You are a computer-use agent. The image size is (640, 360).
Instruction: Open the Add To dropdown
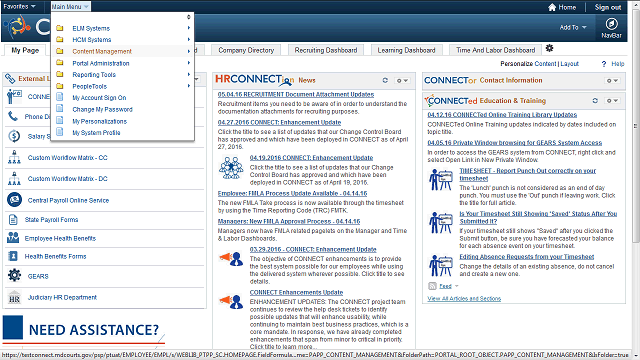(573, 27)
